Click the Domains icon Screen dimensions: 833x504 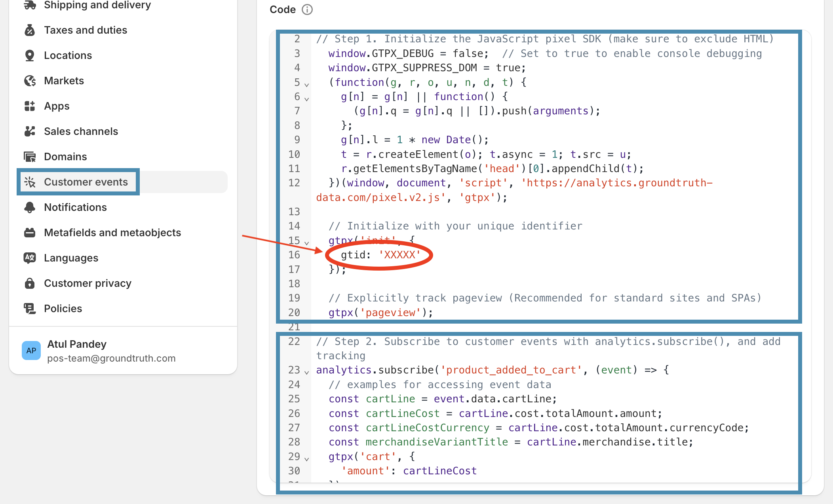coord(30,157)
